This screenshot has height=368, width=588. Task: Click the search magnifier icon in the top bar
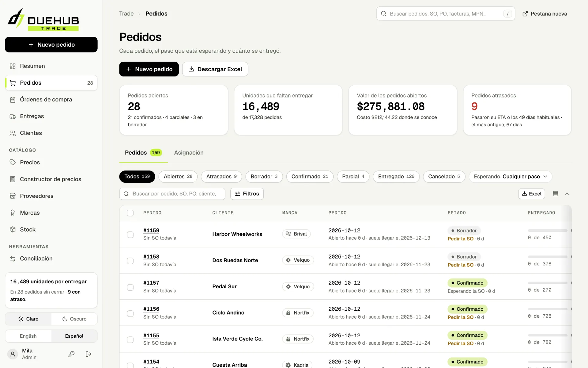click(x=383, y=14)
